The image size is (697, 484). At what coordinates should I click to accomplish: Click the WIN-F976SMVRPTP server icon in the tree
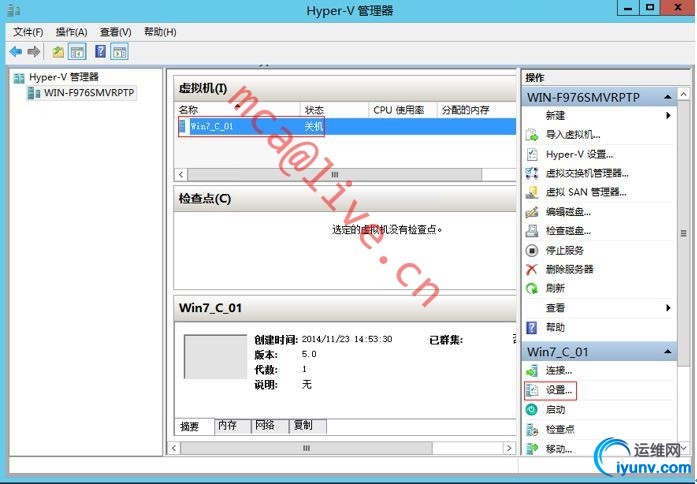34,93
